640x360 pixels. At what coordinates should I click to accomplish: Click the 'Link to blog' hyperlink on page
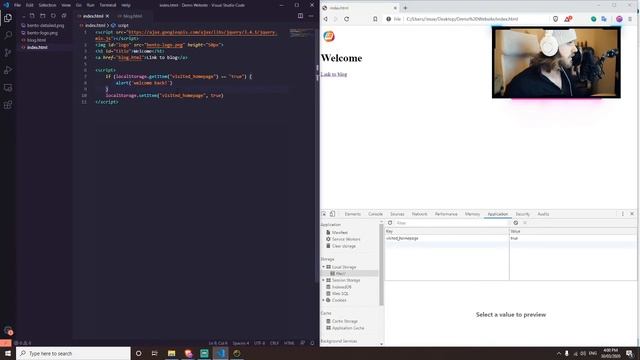334,74
